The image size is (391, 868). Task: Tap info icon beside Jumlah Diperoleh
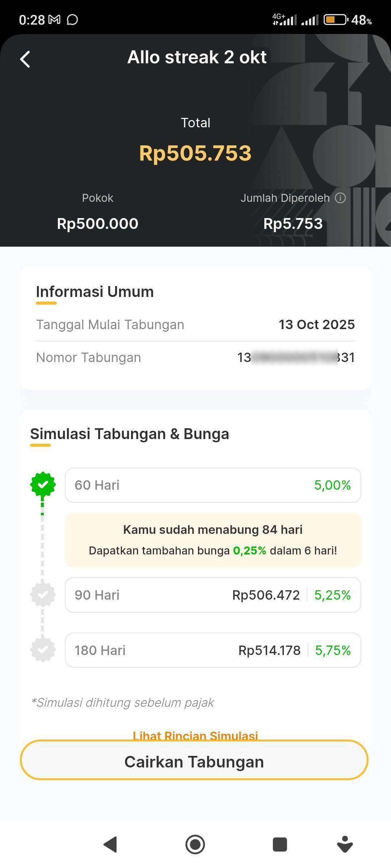(340, 198)
